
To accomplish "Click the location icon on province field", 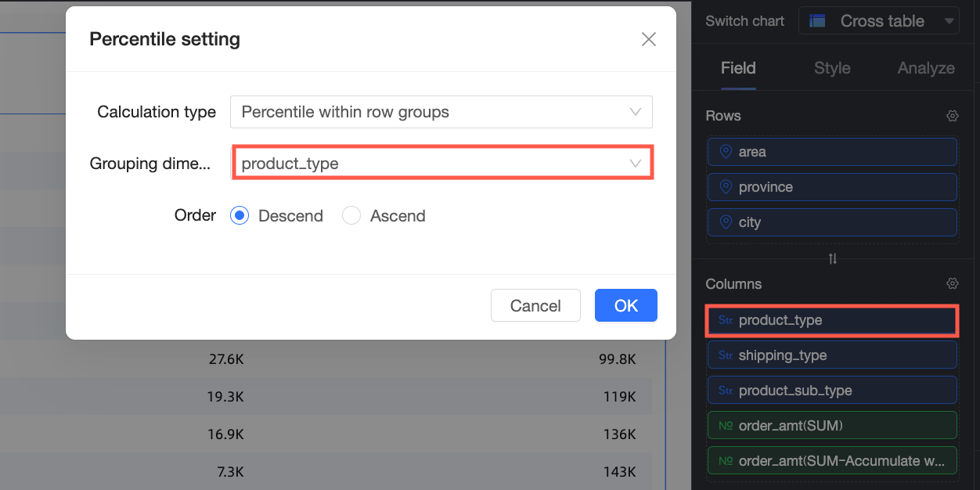I will (726, 187).
